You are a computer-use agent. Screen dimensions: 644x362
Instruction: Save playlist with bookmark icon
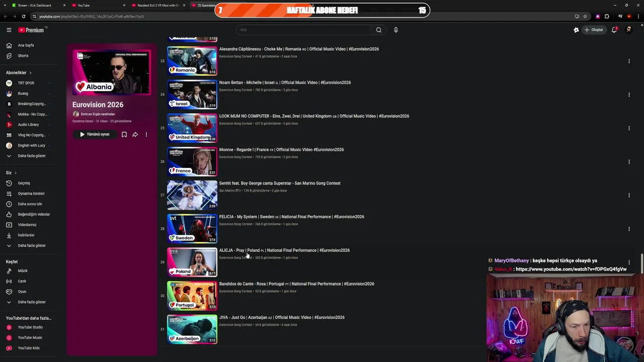[124, 135]
